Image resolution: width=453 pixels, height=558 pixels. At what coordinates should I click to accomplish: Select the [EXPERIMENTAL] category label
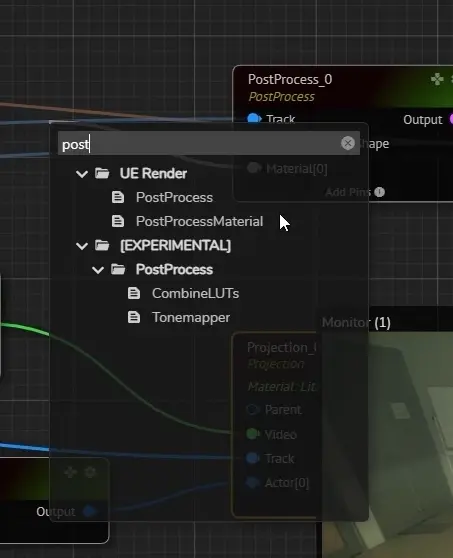[175, 246]
